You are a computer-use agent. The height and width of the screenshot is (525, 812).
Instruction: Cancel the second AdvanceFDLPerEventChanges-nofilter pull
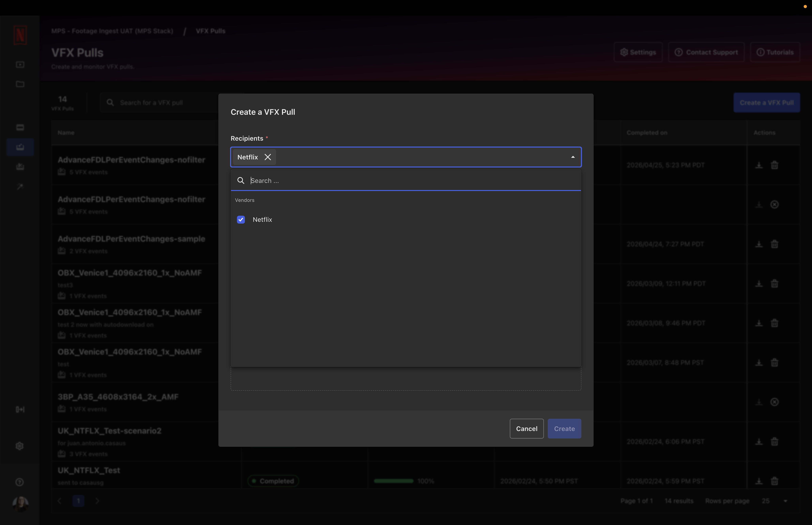(x=774, y=205)
